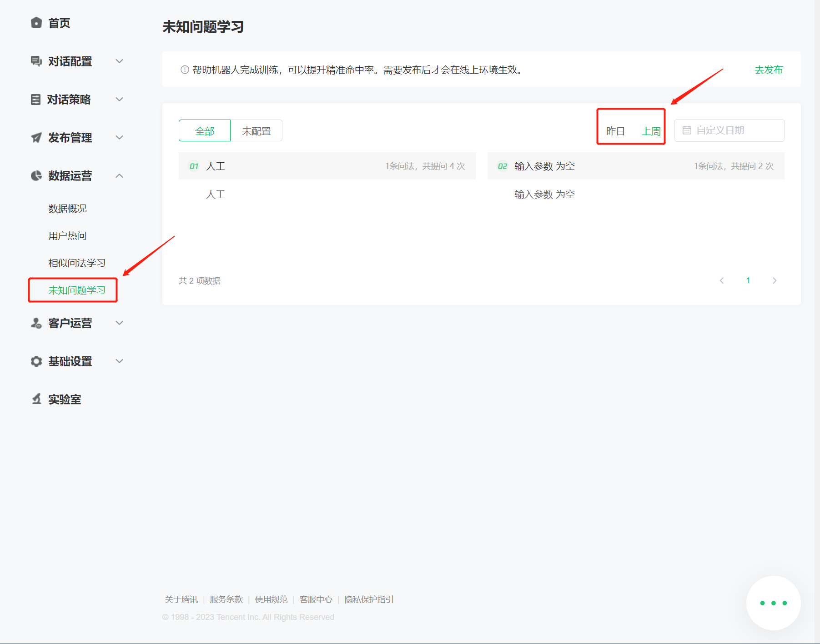Click the 基础设置 menu label

coord(70,361)
